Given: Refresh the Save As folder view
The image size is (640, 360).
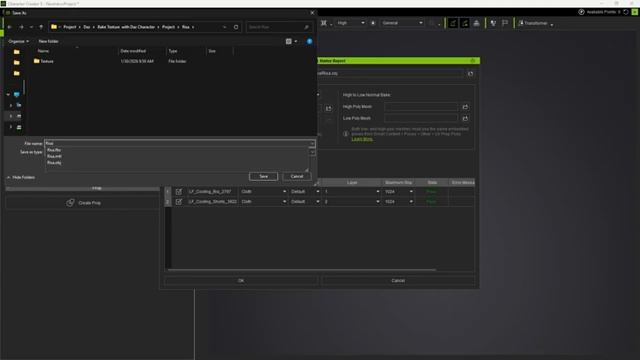Looking at the screenshot, I should pos(236,27).
